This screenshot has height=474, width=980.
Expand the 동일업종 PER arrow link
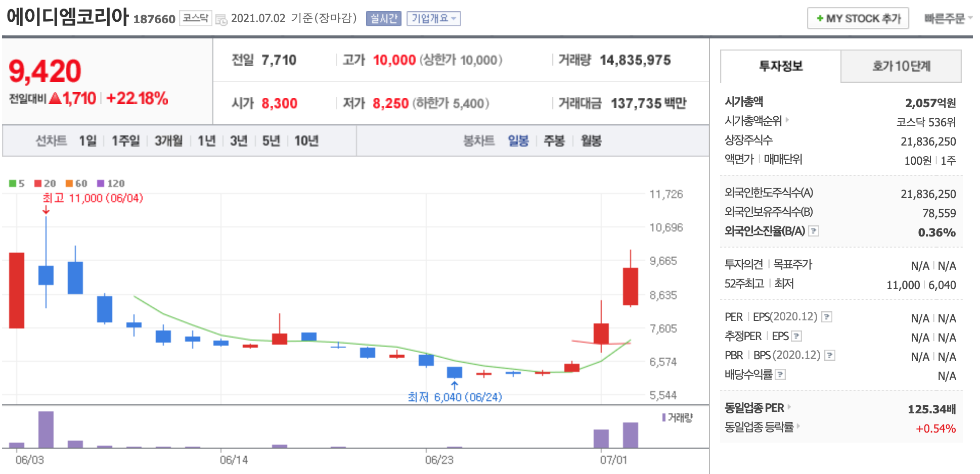789,407
